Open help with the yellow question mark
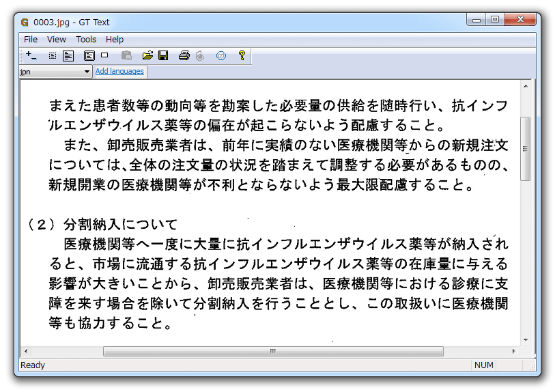This screenshot has height=392, width=555. click(x=242, y=55)
